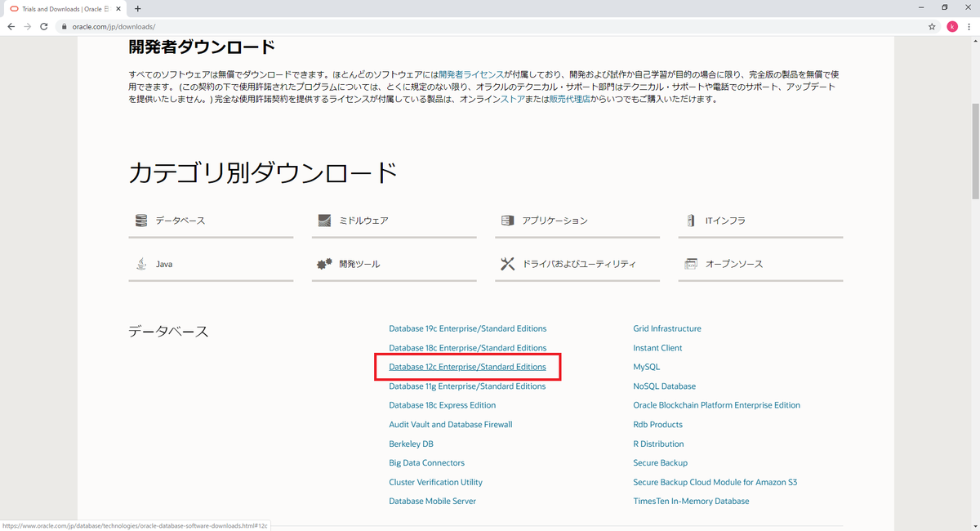
Task: Click the オープンソース category icon
Action: click(691, 264)
